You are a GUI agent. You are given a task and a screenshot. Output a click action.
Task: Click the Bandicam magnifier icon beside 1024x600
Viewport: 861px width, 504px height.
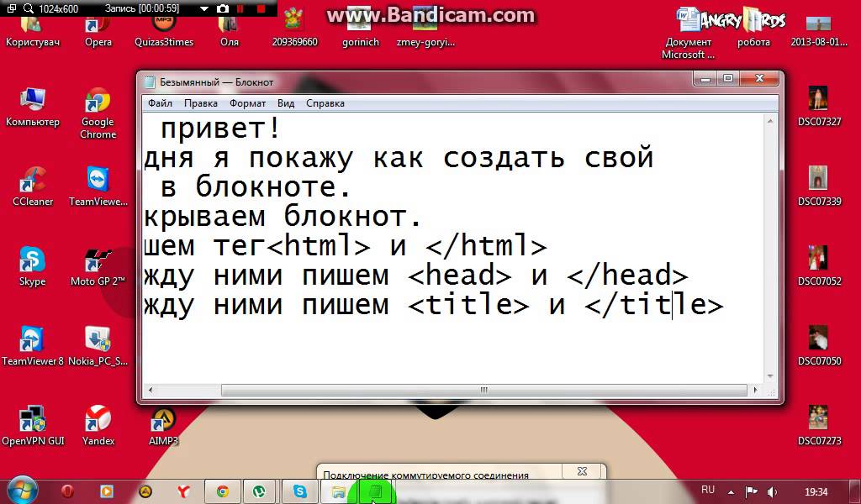(29, 8)
